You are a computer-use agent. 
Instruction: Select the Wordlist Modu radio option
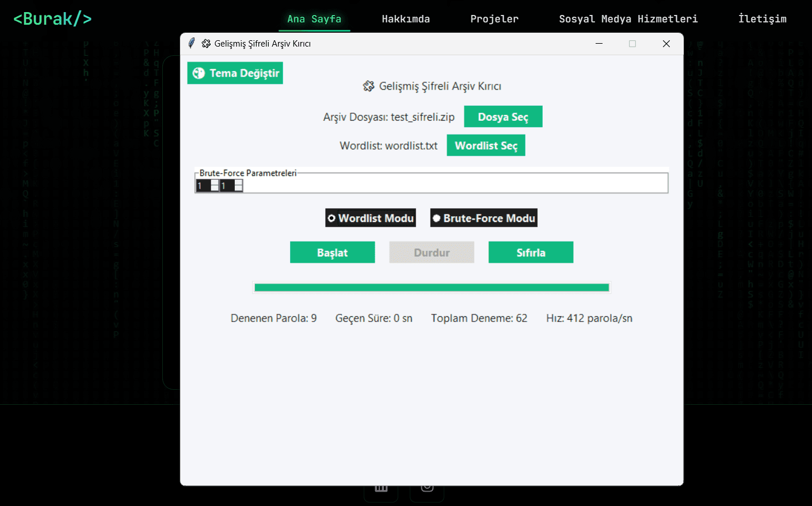pos(370,218)
